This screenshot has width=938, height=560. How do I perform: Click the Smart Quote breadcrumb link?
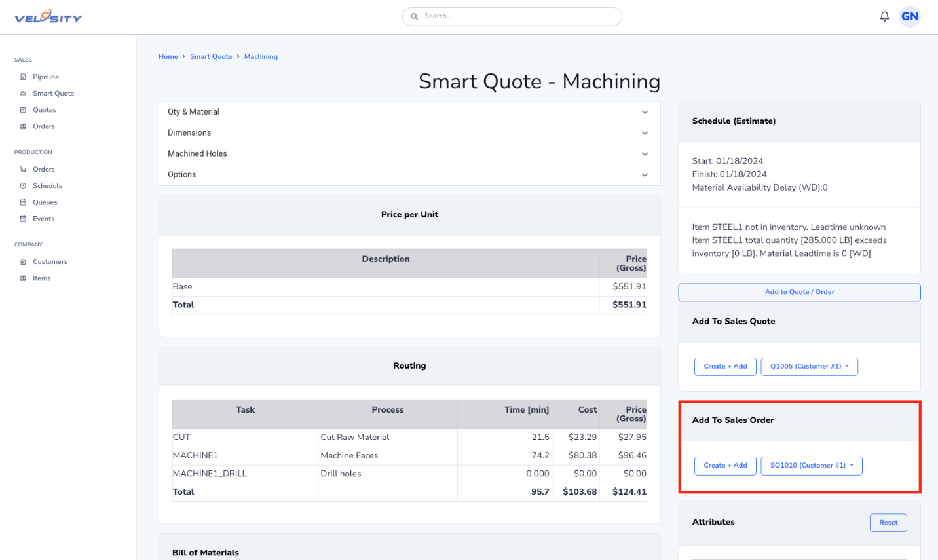[x=211, y=57]
